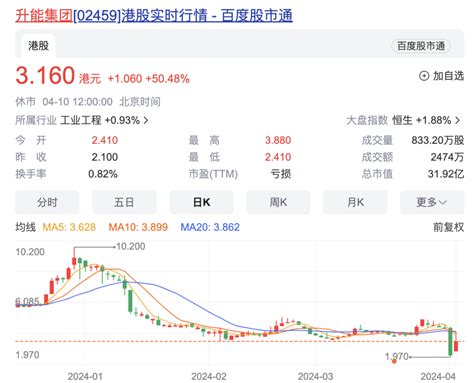Click the MA10: 3.899 indicator label
Image resolution: width=474 pixels, height=383 pixels.
[138, 227]
